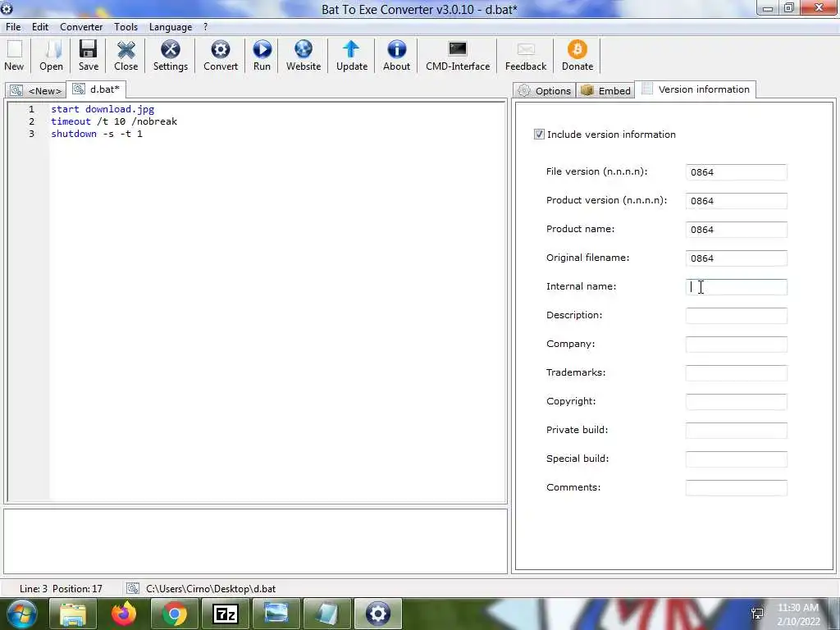The image size is (840, 630).
Task: Focus the Internal name input field
Action: (x=736, y=287)
